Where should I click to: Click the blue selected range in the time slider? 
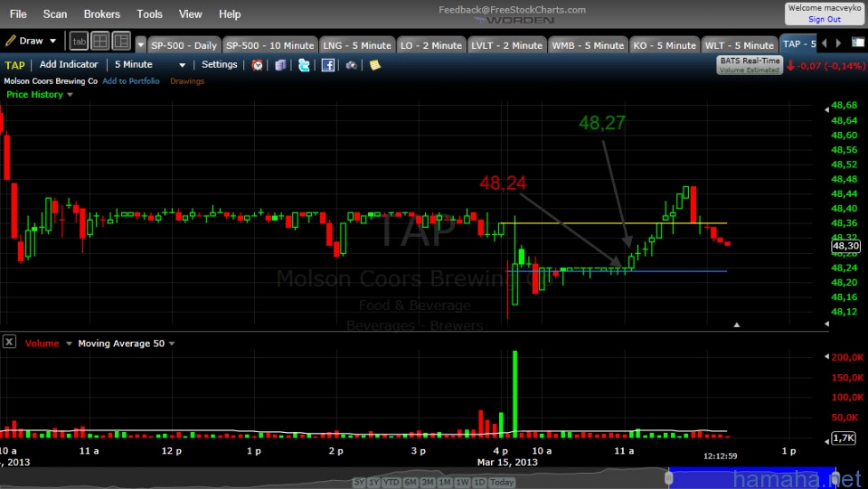point(753,478)
